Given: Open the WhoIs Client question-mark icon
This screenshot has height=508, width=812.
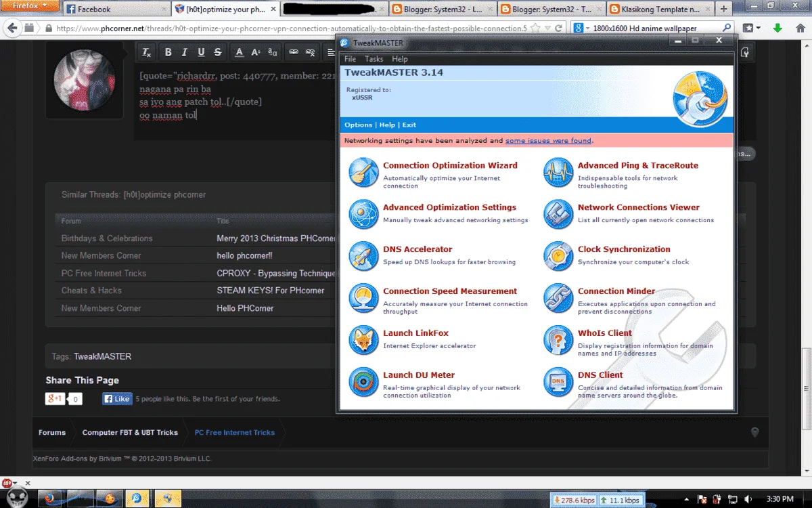Looking at the screenshot, I should click(x=558, y=340).
